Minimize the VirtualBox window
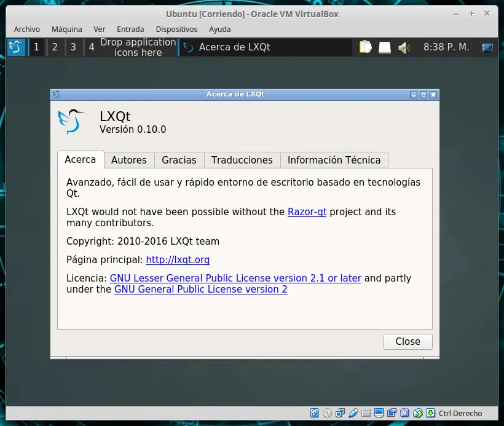Image resolution: width=504 pixels, height=426 pixels. 456,14
